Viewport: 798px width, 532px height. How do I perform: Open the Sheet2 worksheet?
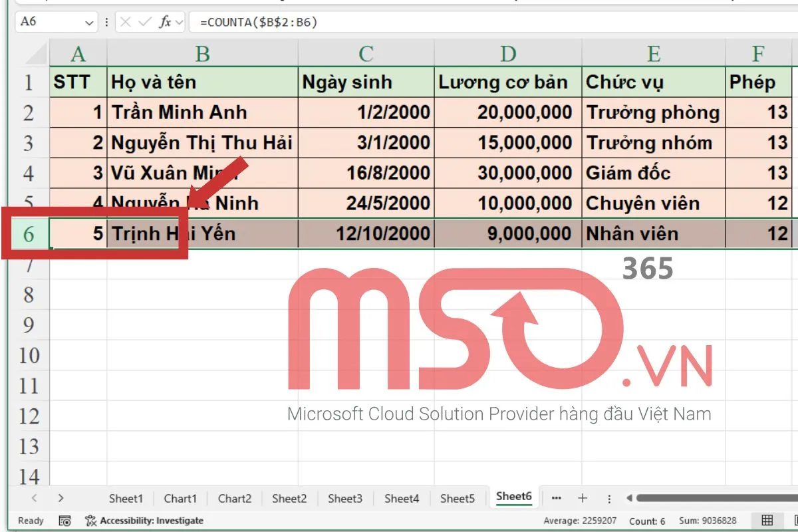point(289,497)
